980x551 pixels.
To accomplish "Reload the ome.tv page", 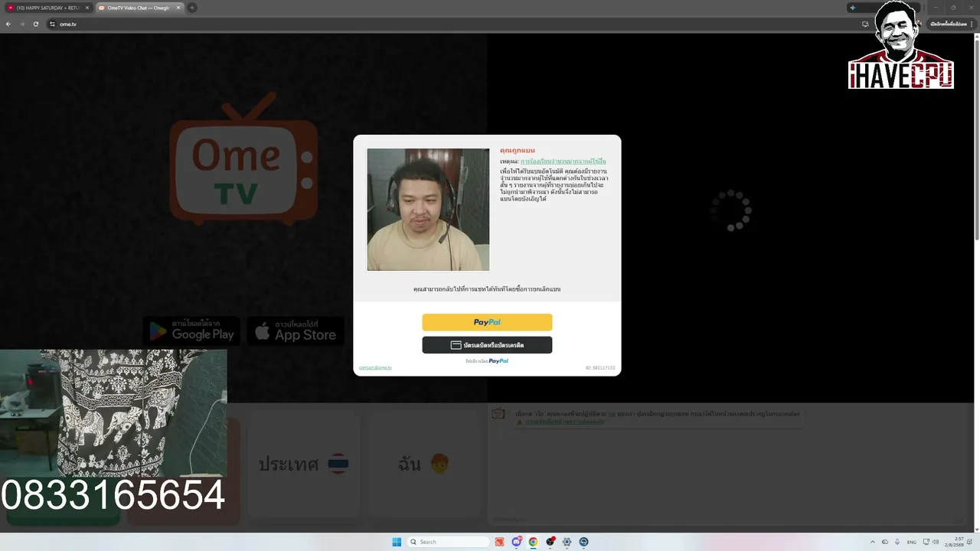I will 36,24.
